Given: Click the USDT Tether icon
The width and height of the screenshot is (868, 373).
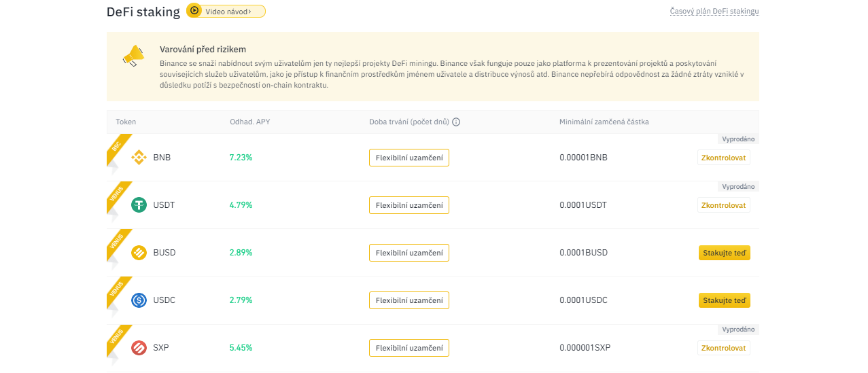Looking at the screenshot, I should (x=139, y=205).
